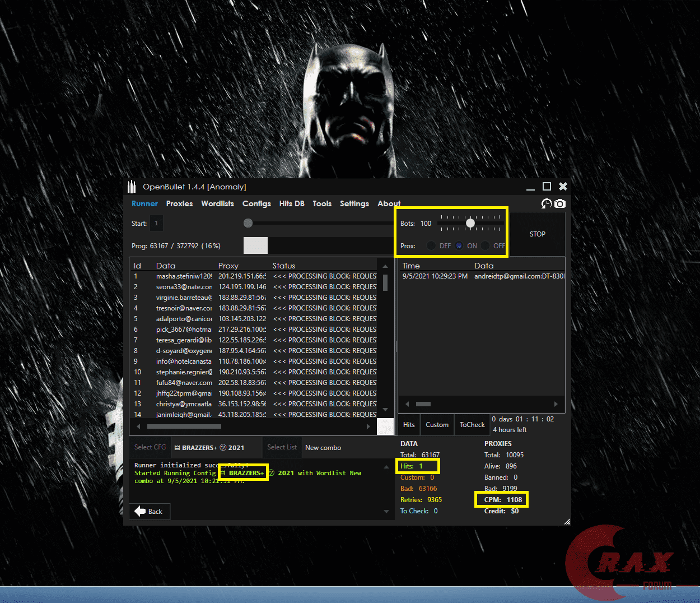Click the bot list vertical scrollbar thumb

(385, 282)
